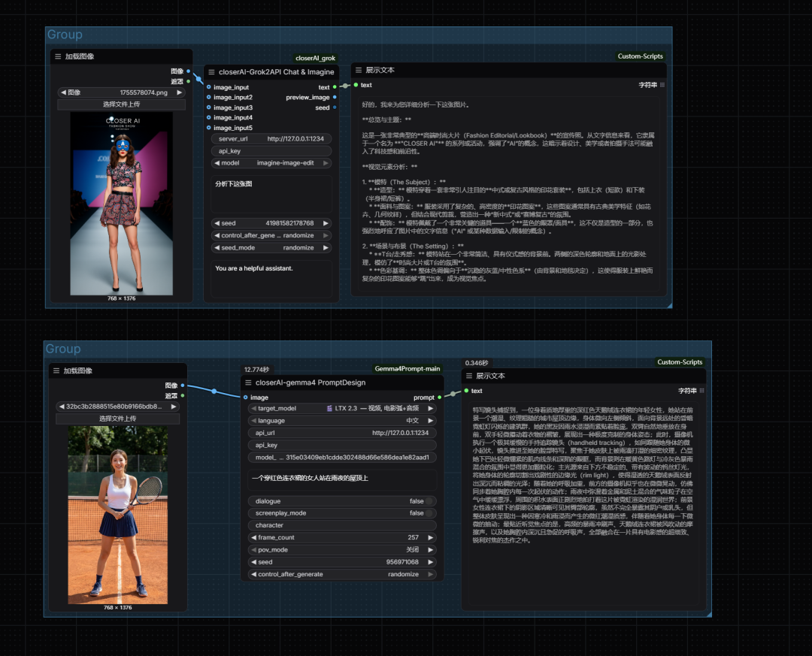Click the closerAI_grok badge
812x656 pixels.
(315, 58)
